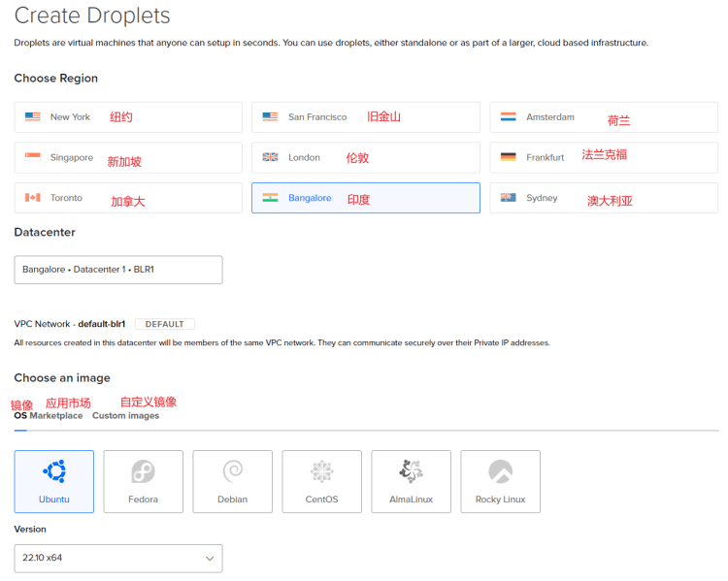Choose Sydney region
The height and width of the screenshot is (581, 728).
pos(604,198)
